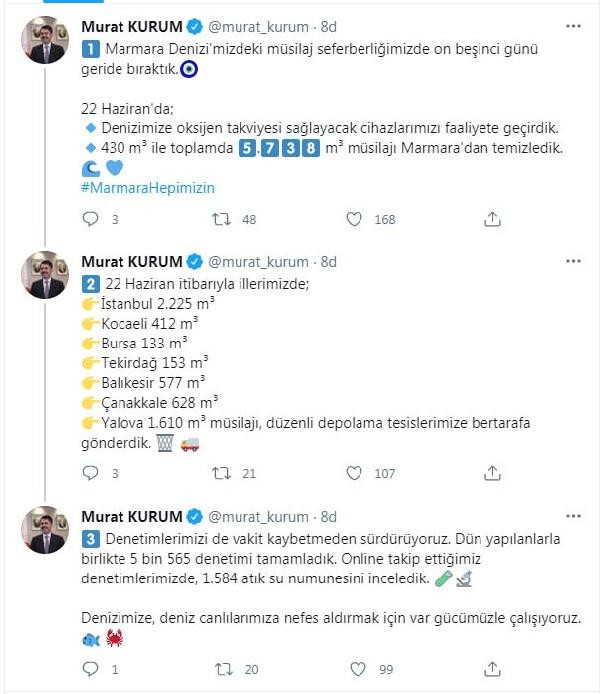Open more options on the third tweet
The image size is (600, 694).
point(572,516)
